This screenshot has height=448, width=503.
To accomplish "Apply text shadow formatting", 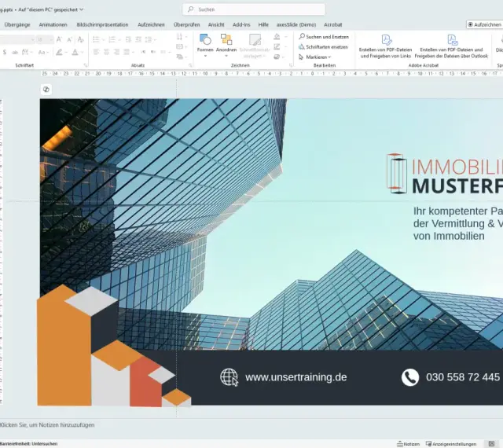I will pos(5,52).
